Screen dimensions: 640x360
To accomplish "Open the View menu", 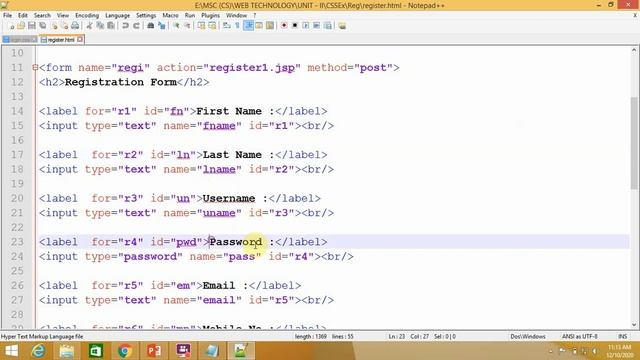I will click(x=63, y=15).
